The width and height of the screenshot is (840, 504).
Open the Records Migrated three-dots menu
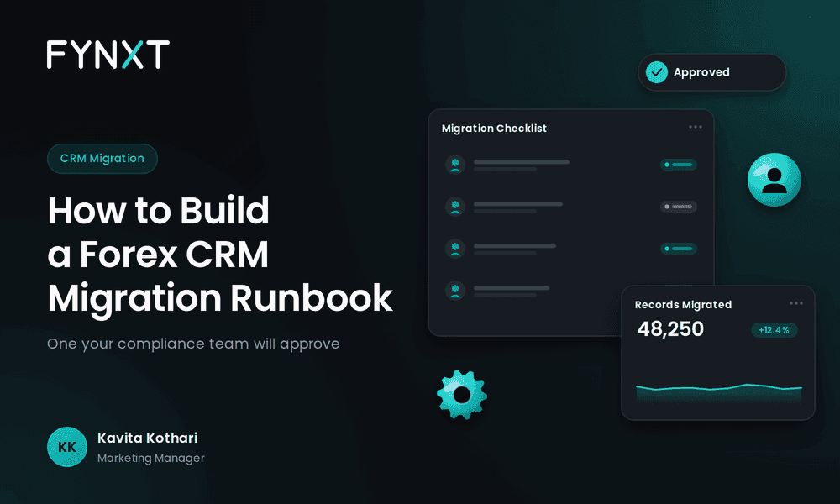(x=796, y=303)
